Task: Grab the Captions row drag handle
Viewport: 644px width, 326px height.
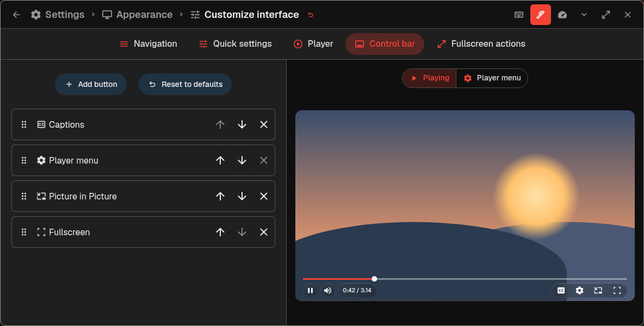Action: (24, 124)
